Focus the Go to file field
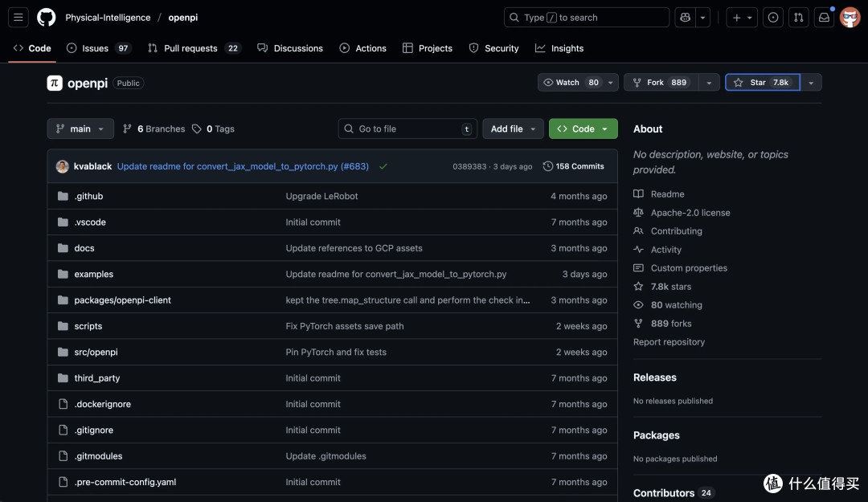 pos(407,129)
